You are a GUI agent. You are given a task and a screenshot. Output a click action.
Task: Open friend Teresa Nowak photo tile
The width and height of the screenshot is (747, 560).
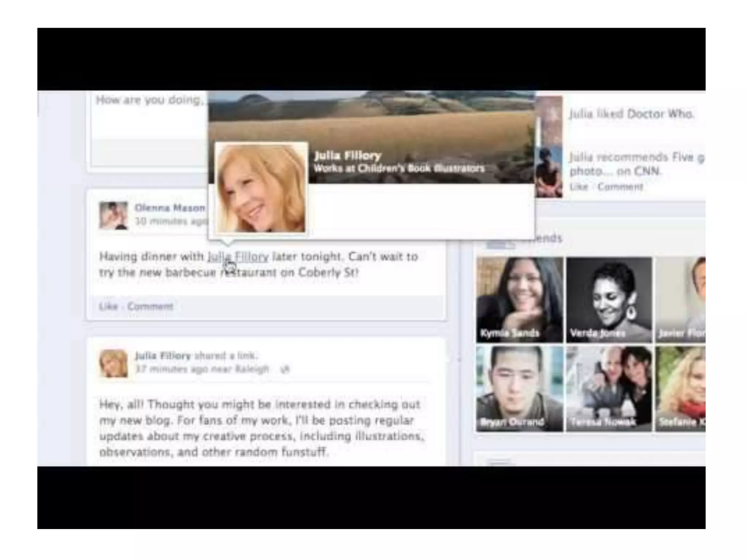click(x=609, y=389)
